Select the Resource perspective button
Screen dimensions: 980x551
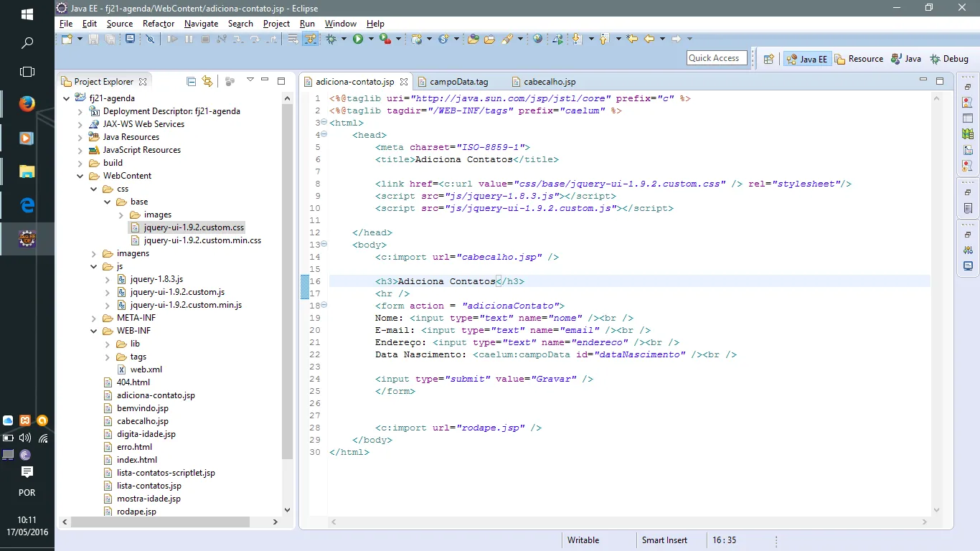(x=858, y=59)
